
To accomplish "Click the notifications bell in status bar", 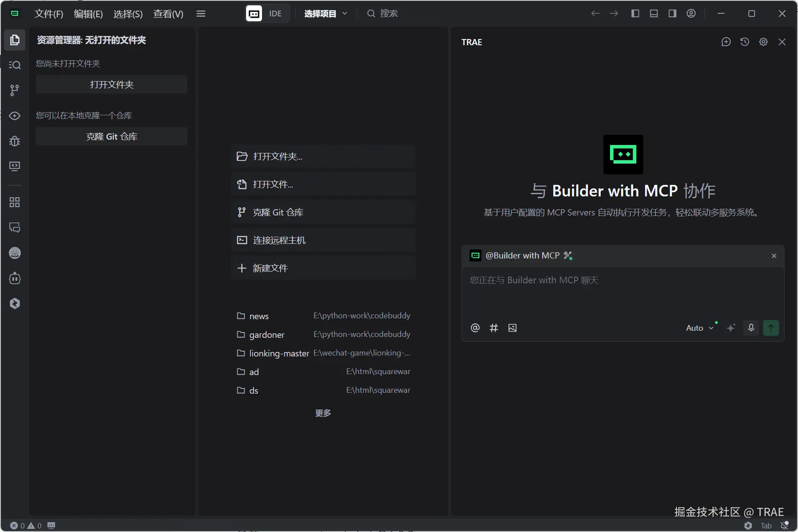I will (x=784, y=525).
